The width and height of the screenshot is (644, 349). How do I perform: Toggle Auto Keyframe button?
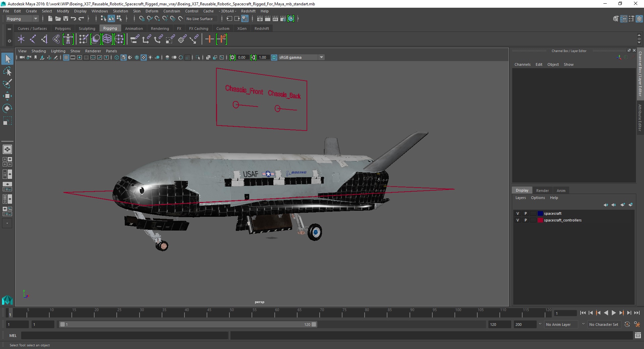point(627,325)
